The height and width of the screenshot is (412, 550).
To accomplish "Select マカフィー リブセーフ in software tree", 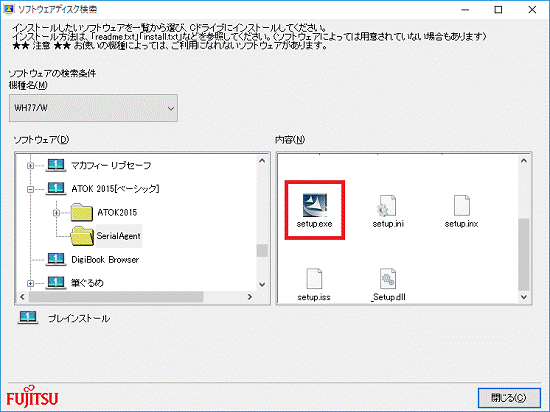I will coord(111,165).
